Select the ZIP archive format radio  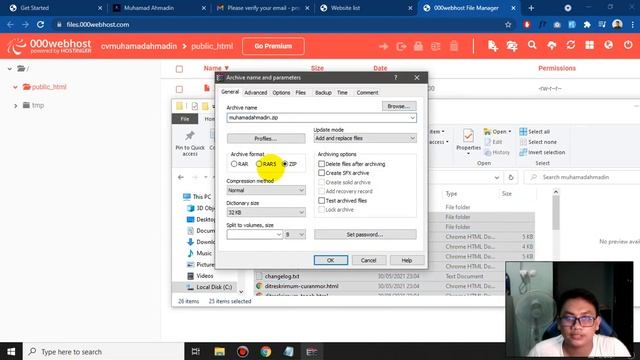coord(285,164)
